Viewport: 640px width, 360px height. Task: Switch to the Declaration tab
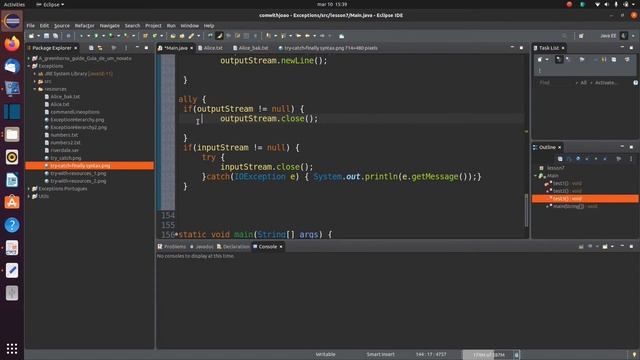[x=233, y=247]
